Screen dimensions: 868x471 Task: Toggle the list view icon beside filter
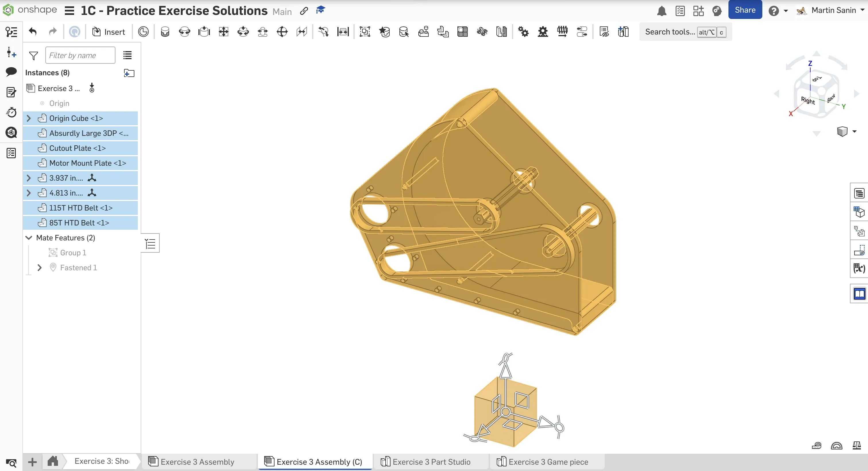(x=127, y=55)
